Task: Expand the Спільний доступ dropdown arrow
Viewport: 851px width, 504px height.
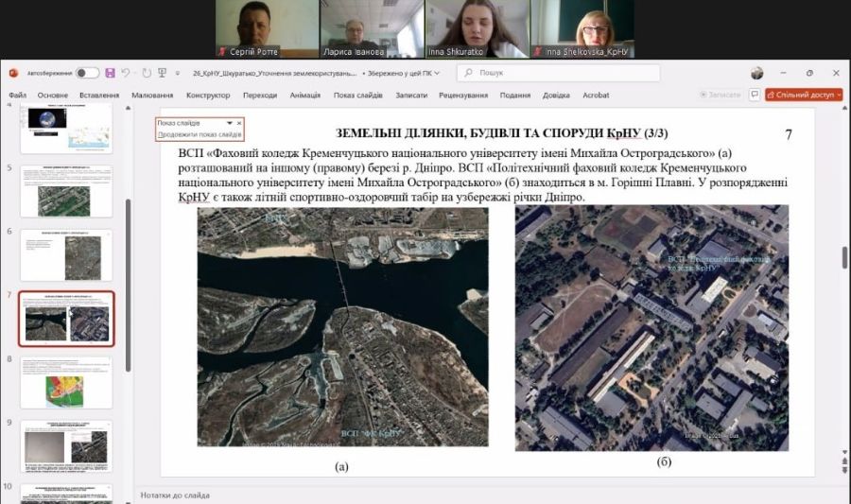Action: (839, 95)
